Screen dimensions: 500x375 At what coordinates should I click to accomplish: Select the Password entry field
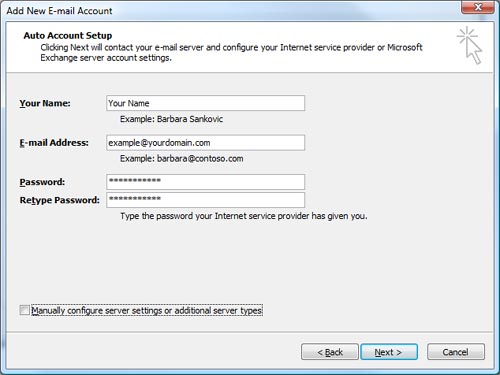[x=205, y=182]
